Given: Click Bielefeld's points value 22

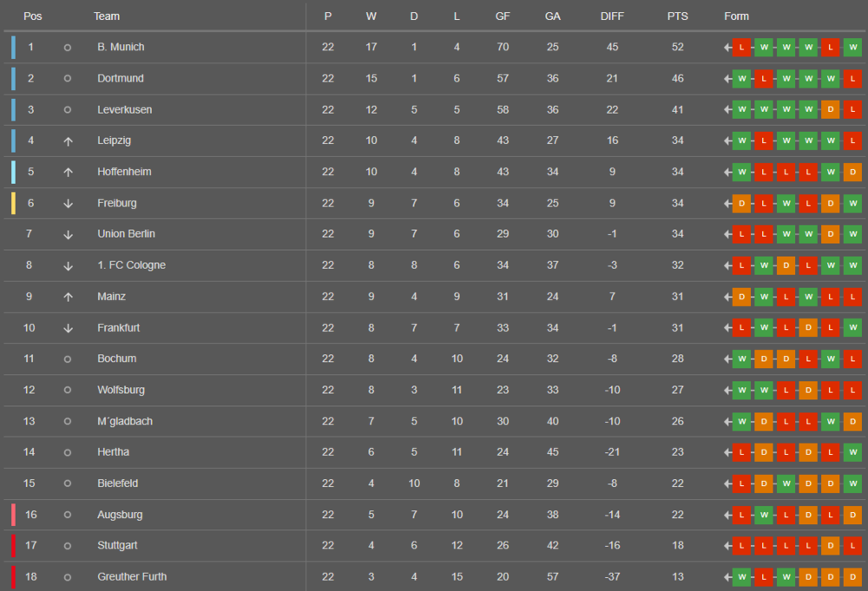Looking at the screenshot, I should pos(678,483).
